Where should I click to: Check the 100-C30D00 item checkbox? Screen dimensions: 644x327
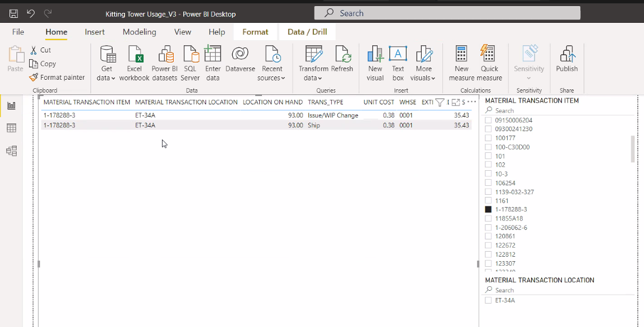point(488,147)
